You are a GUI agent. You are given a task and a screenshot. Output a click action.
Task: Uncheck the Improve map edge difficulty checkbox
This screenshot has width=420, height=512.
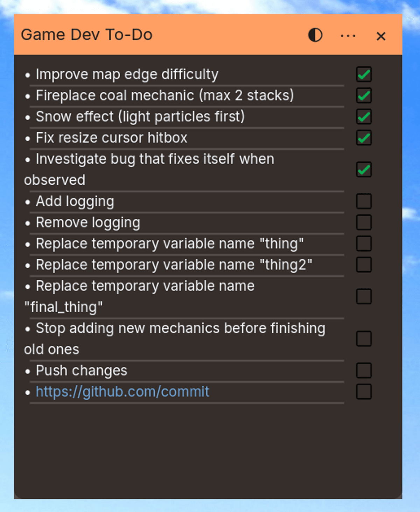[364, 75]
